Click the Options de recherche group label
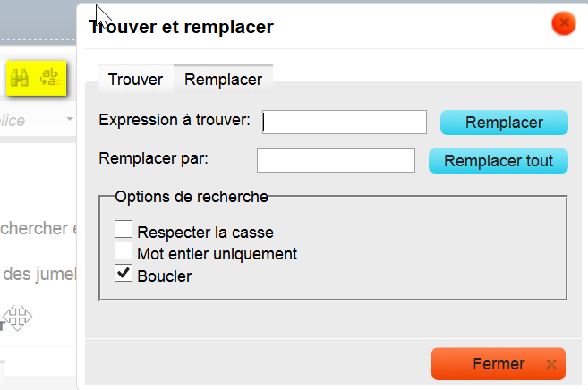588x390 pixels. coord(192,196)
